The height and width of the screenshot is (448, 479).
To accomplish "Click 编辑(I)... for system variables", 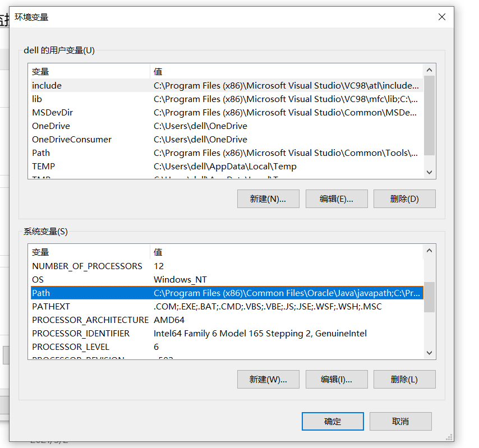I will tap(337, 379).
